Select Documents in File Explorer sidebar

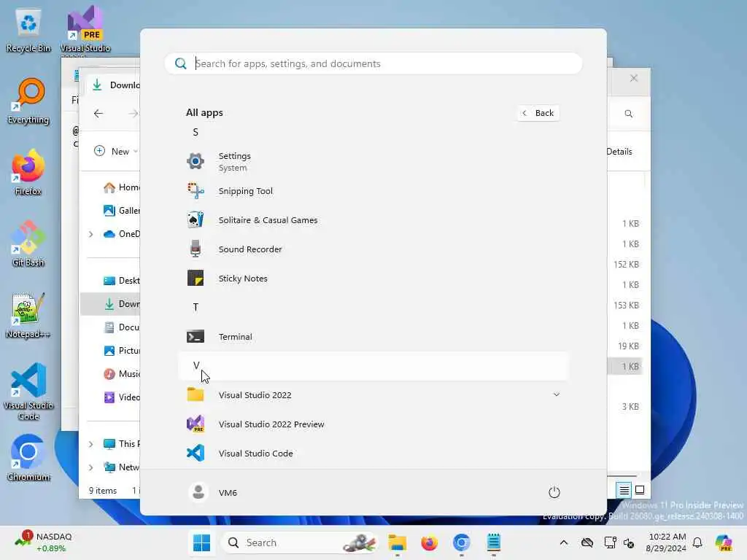(x=122, y=327)
